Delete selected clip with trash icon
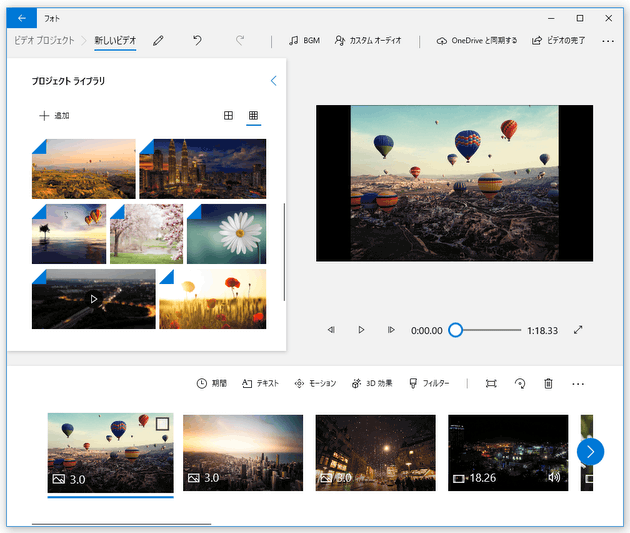The image size is (630, 533). (548, 383)
